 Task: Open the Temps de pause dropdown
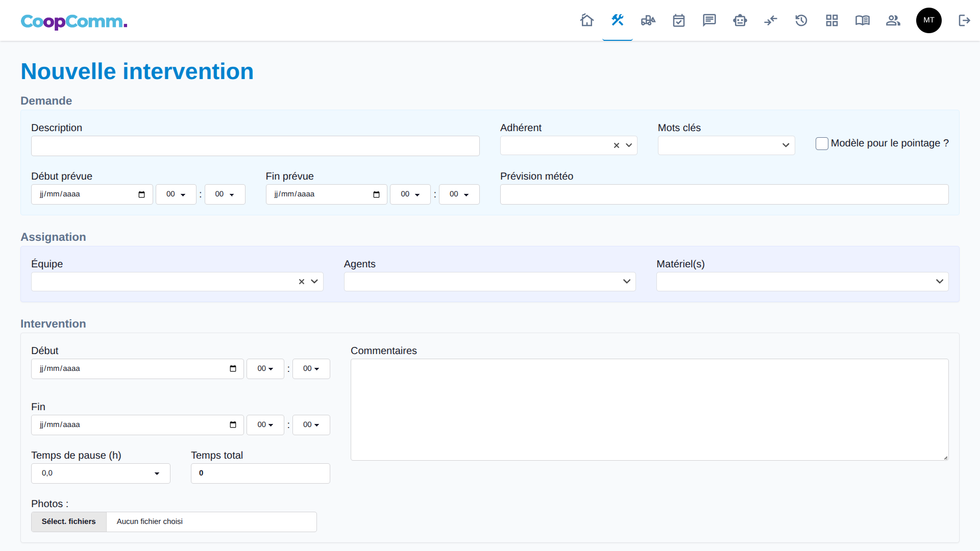[101, 473]
